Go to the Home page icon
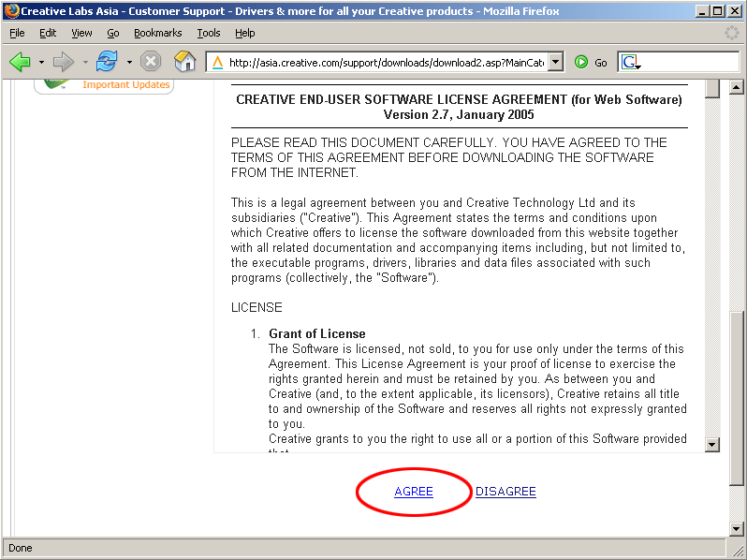 [x=184, y=62]
